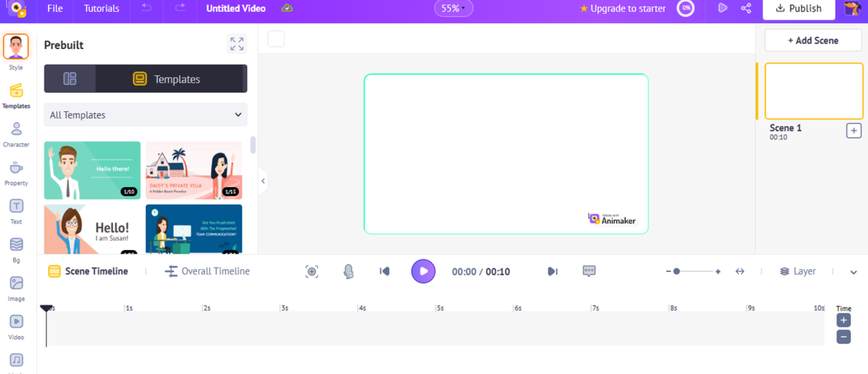
Task: Switch to Scene Timeline
Action: point(88,271)
